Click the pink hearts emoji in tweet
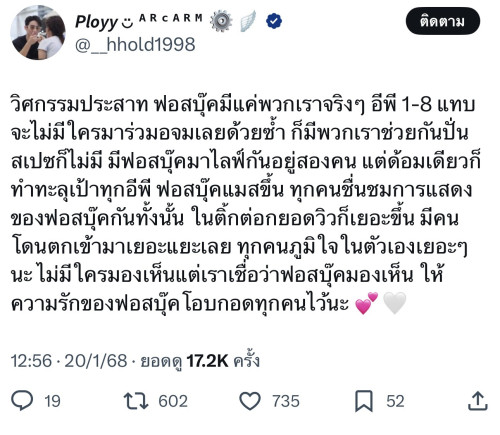The height and width of the screenshot is (435, 500). (x=367, y=303)
